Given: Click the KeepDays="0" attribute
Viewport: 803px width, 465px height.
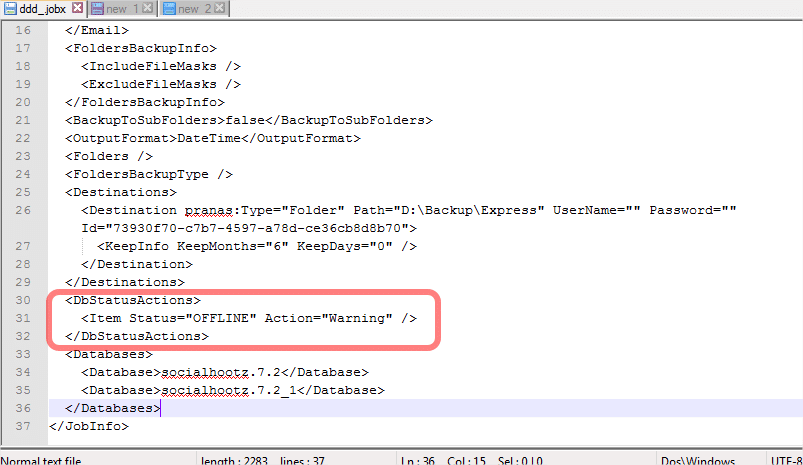Looking at the screenshot, I should coord(345,246).
